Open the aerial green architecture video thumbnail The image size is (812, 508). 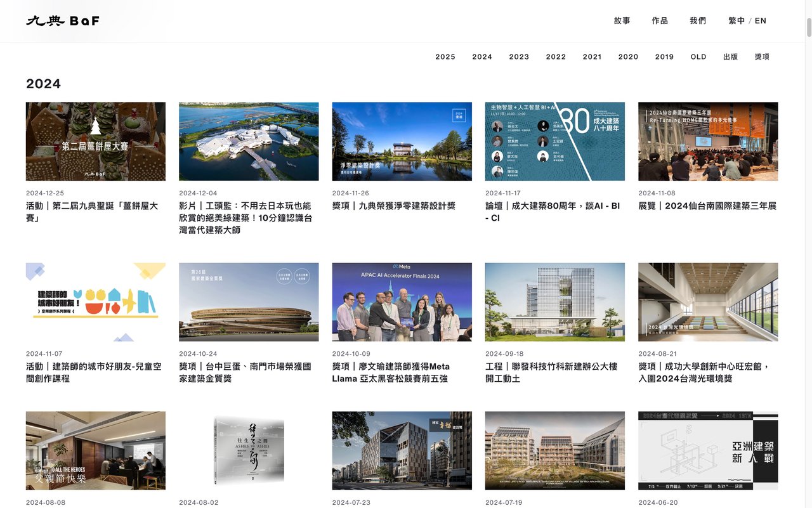coord(249,141)
